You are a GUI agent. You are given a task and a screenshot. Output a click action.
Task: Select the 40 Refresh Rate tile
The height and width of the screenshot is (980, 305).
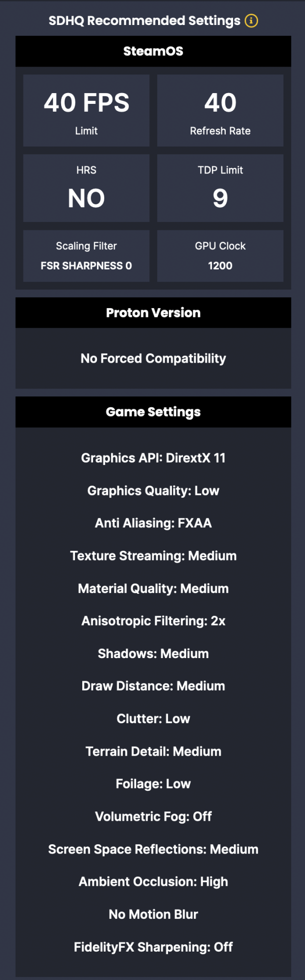[x=220, y=110]
